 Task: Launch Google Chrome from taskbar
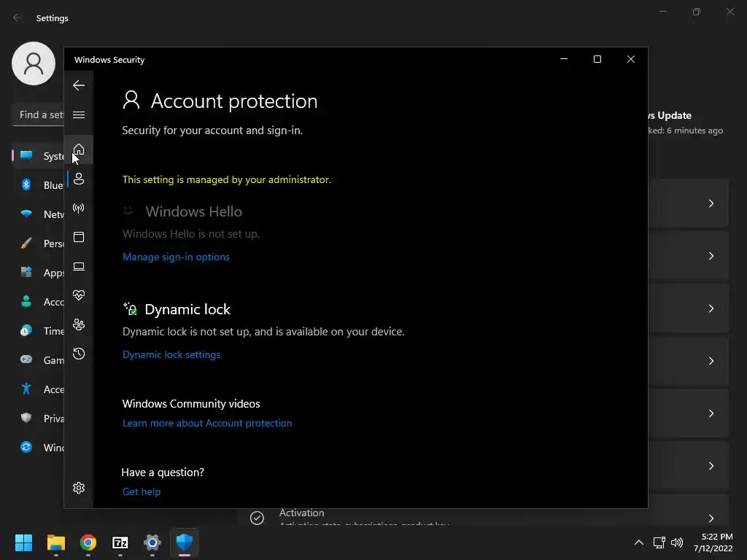(88, 542)
